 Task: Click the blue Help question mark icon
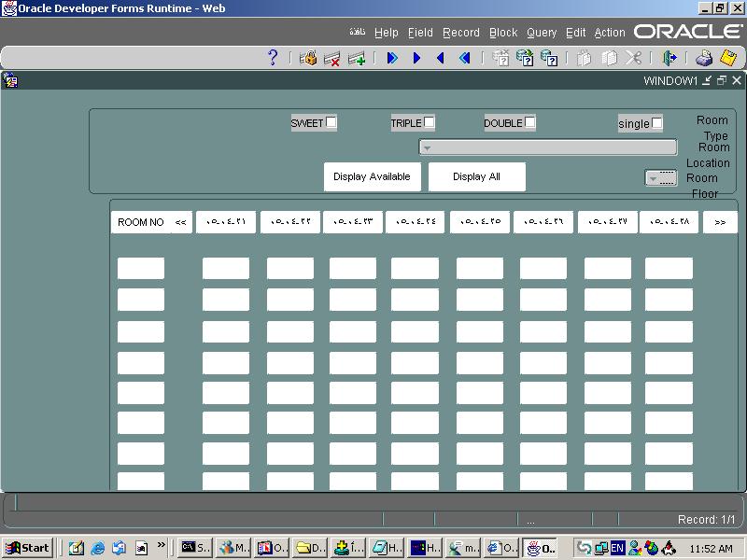(x=273, y=58)
